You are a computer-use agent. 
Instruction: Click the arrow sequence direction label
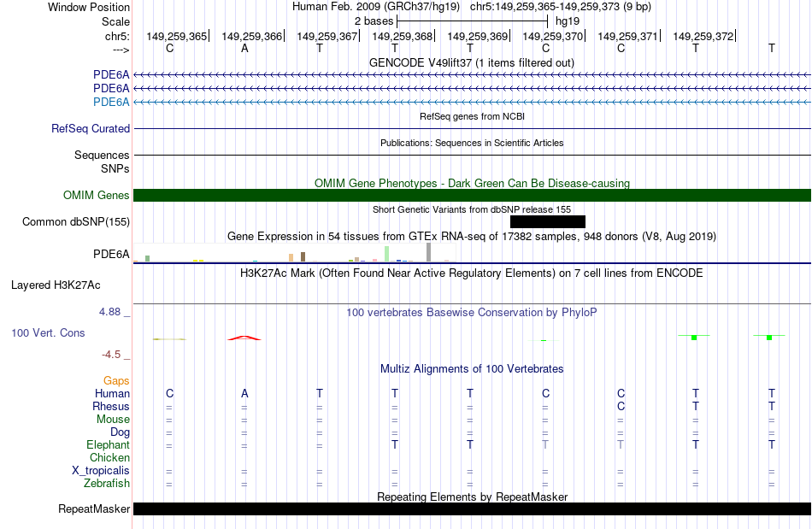coord(121,50)
